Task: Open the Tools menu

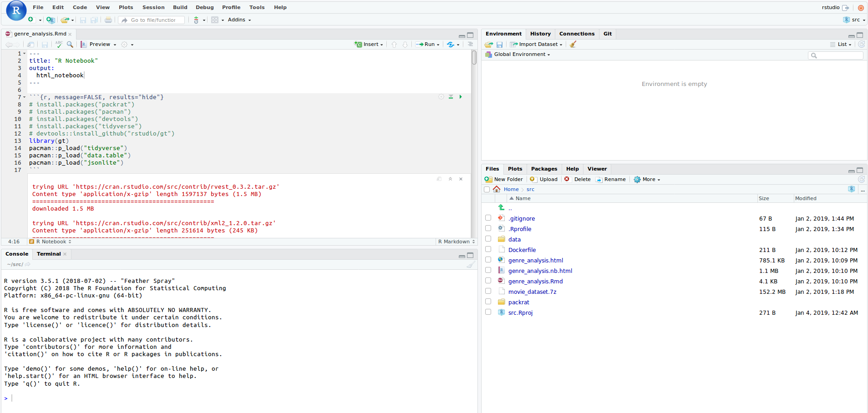Action: click(257, 7)
